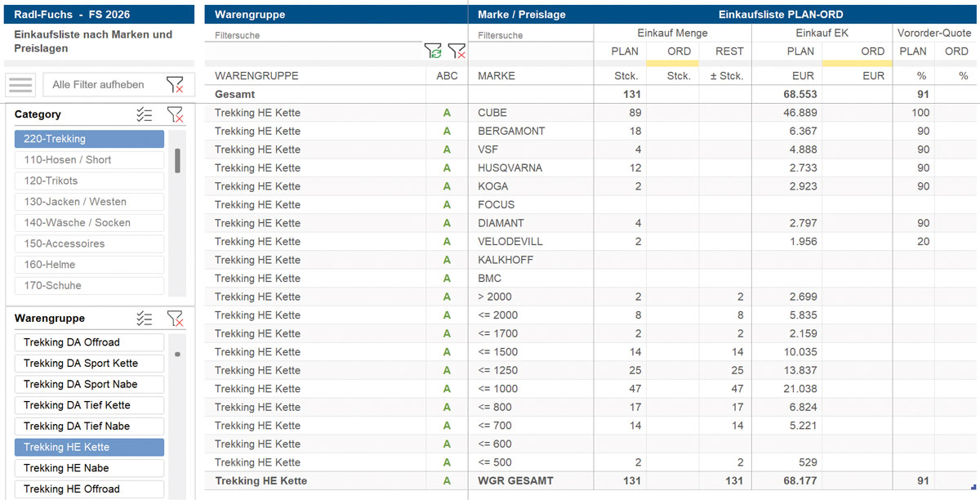This screenshot has height=500, width=980.
Task: Click multi-select checklist icon in Category header
Action: click(x=145, y=114)
